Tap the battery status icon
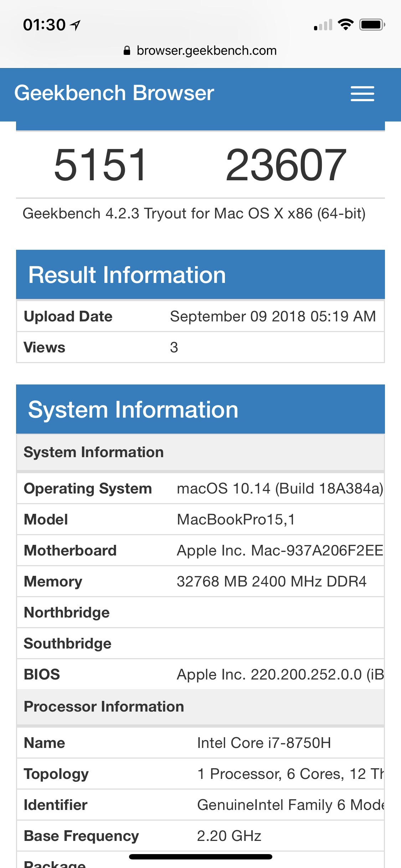 (372, 25)
